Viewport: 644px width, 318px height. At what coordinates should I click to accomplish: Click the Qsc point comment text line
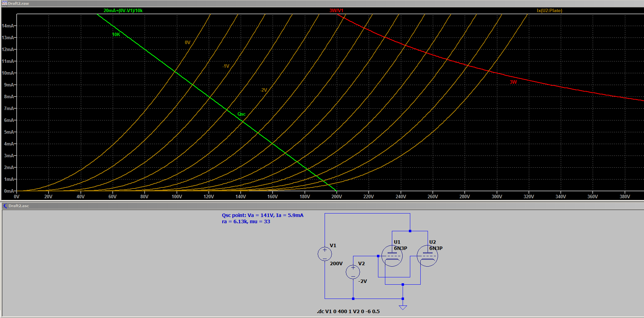263,215
